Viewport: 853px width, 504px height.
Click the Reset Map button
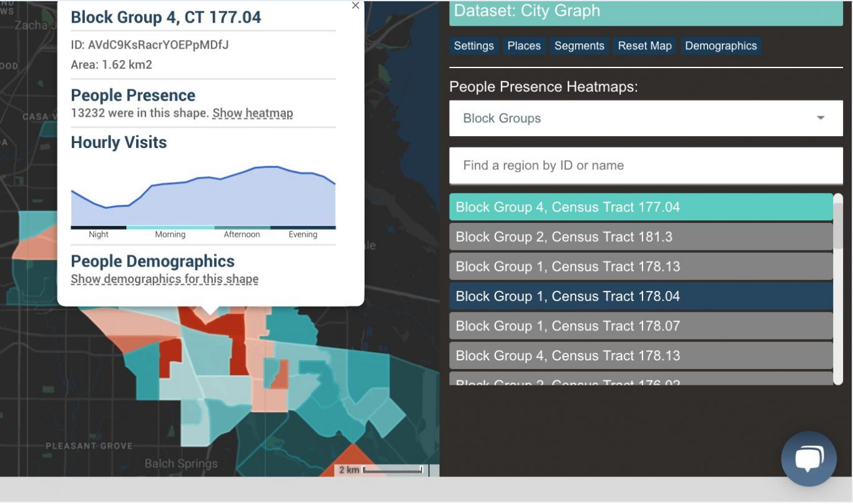click(644, 46)
